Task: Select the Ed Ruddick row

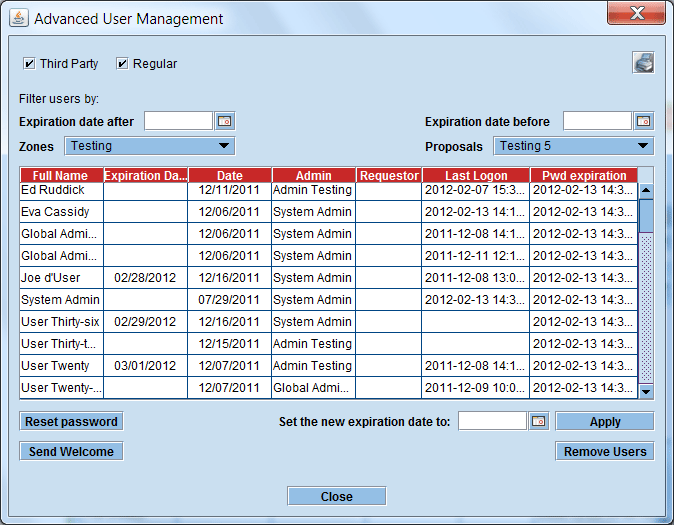Action: point(329,190)
